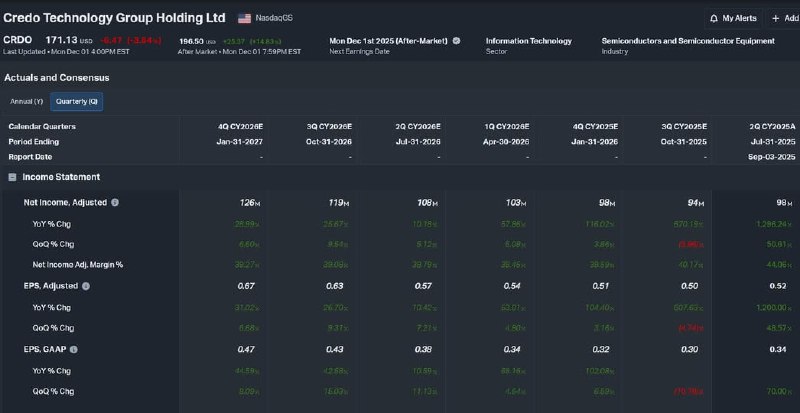Image resolution: width=800 pixels, height=413 pixels.
Task: Click info icon beside EPS, GAAP
Action: click(73, 350)
